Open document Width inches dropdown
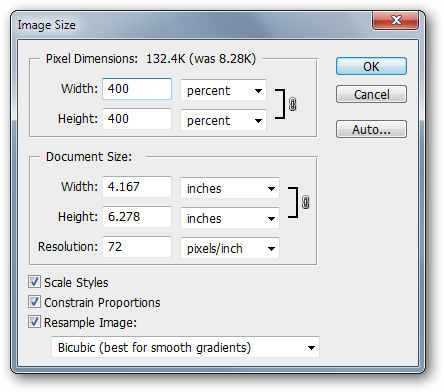444x392 pixels. (230, 188)
